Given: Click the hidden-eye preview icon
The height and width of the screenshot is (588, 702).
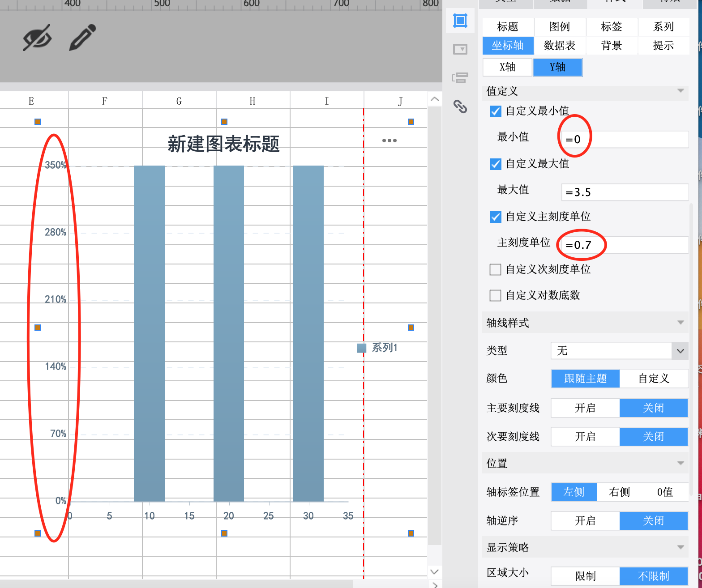Looking at the screenshot, I should click(x=37, y=38).
